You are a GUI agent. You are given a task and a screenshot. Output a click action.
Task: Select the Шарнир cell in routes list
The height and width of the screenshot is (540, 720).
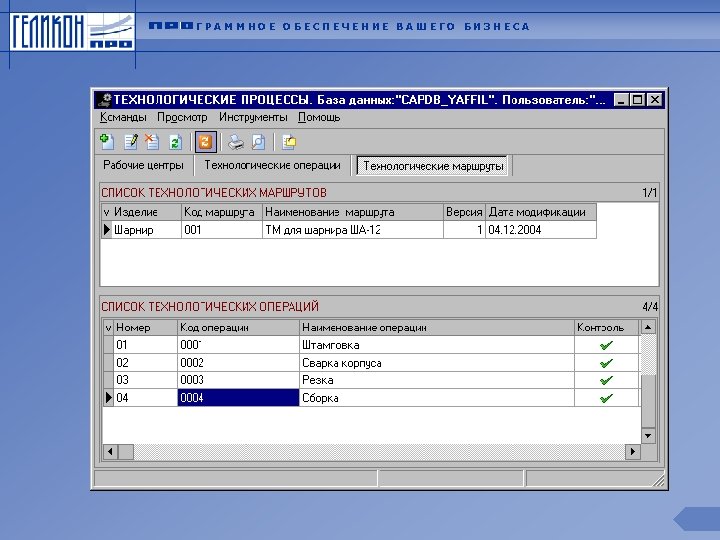[x=147, y=230]
